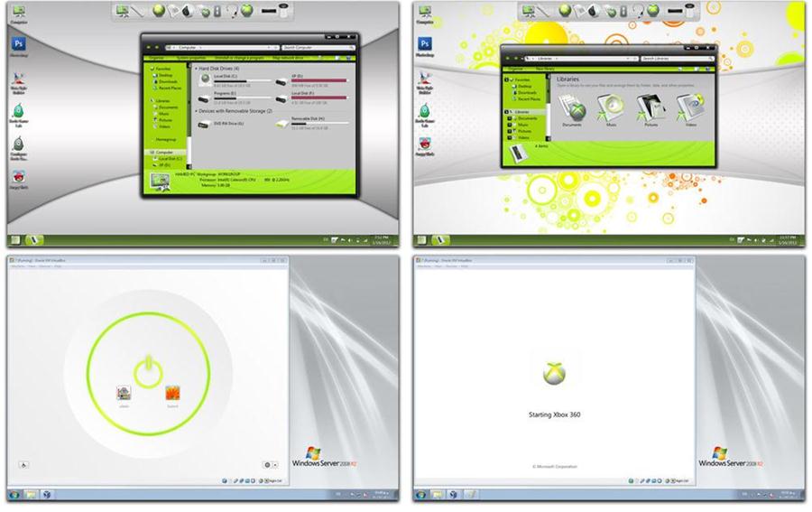Select Homegroup in Computer window sidebar
This screenshot has width=812, height=512.
(165, 139)
